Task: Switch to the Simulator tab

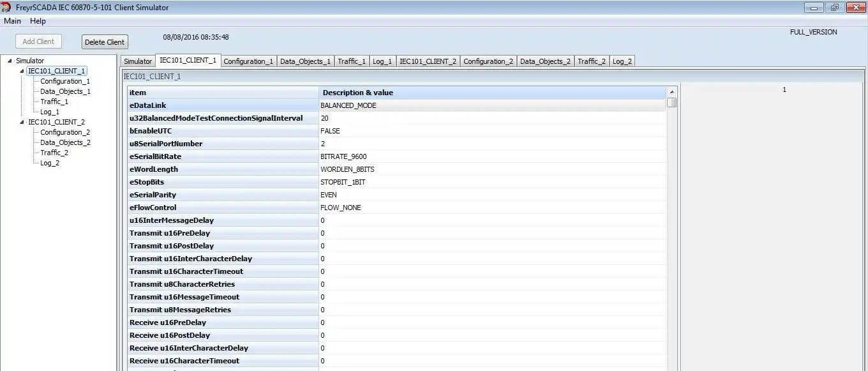Action: click(138, 61)
